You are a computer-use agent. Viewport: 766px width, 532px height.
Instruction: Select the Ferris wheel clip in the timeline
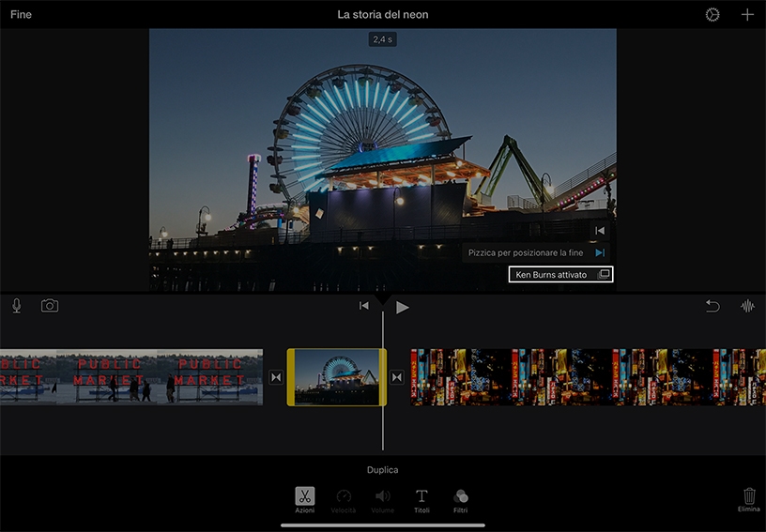(337, 377)
